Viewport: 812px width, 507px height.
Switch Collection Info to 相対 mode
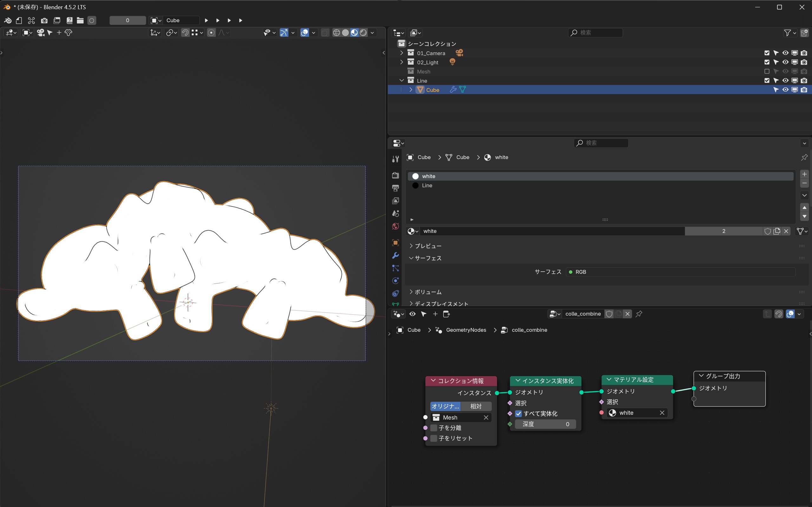476,406
